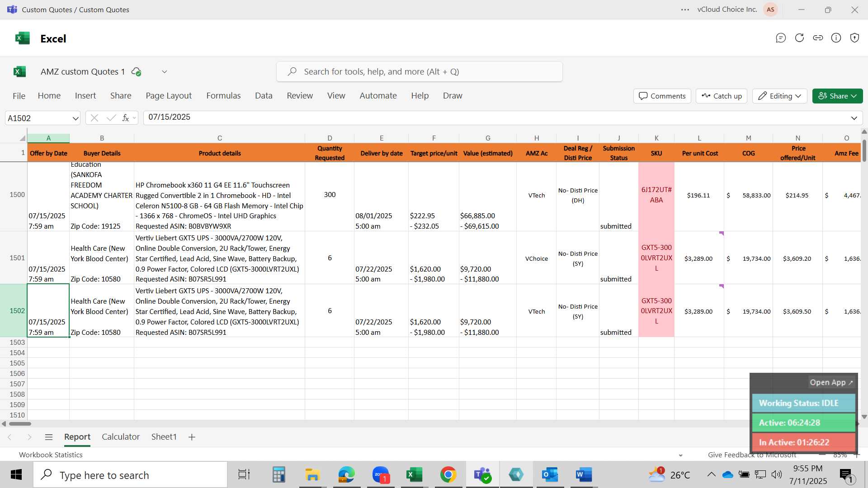Click the Draw ribbon tab

point(453,96)
